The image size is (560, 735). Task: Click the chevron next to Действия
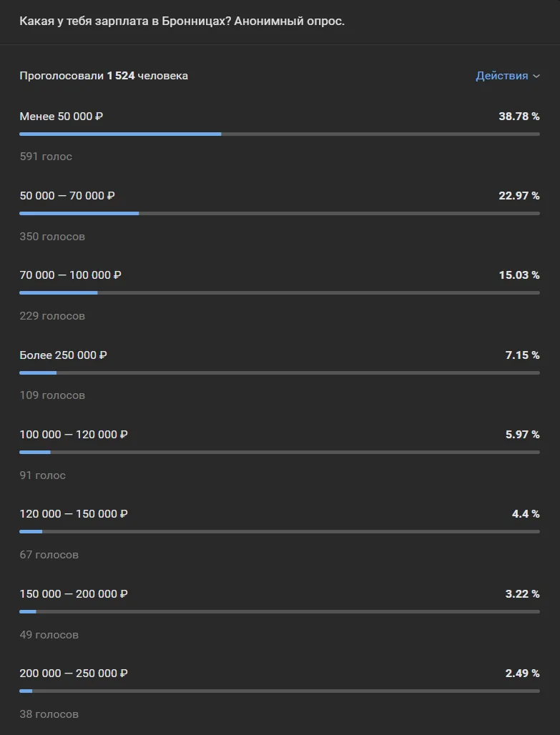point(536,77)
